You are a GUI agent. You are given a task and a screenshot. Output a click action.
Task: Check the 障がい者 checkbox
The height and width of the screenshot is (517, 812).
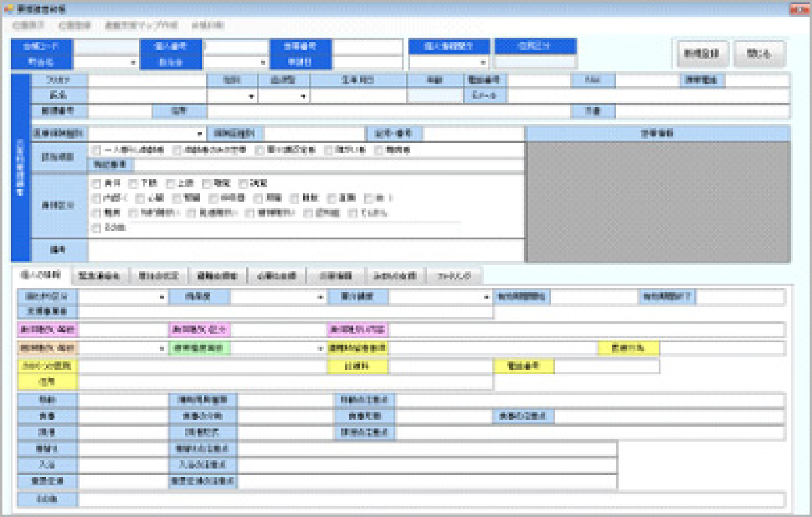pyautogui.click(x=328, y=150)
